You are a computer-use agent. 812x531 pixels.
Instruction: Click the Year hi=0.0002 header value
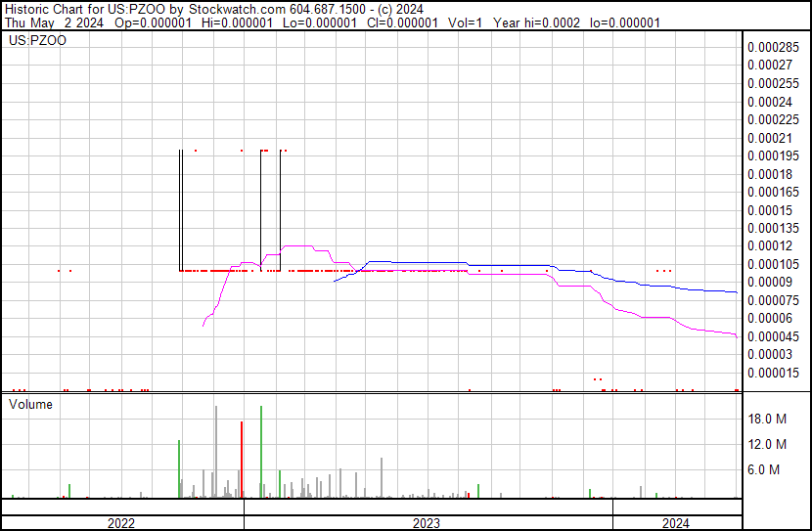[536, 22]
